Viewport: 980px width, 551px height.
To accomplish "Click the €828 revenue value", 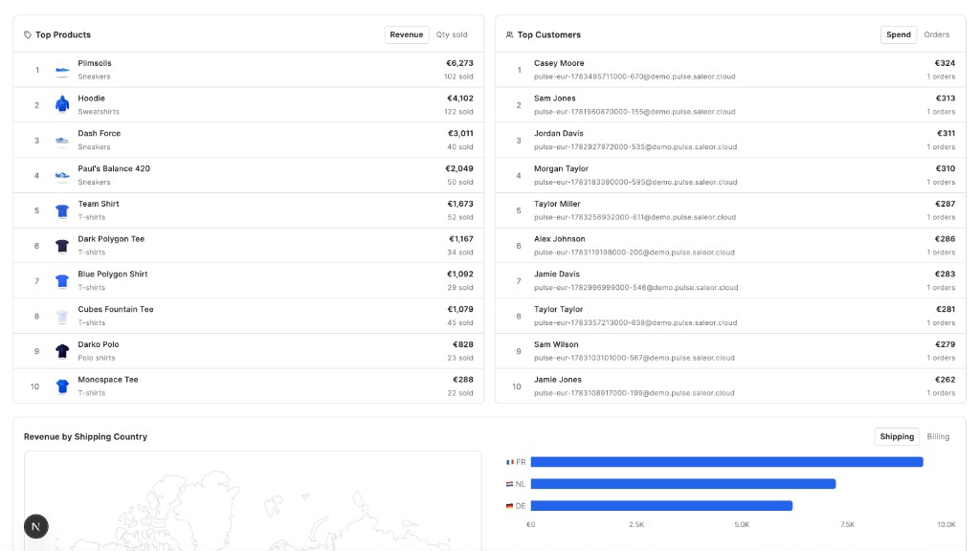I will point(463,344).
